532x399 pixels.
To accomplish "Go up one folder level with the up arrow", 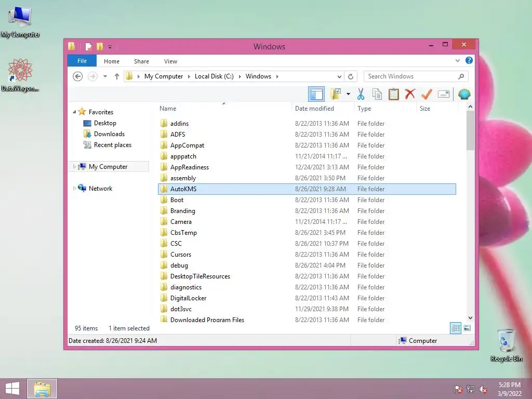I will coord(117,76).
